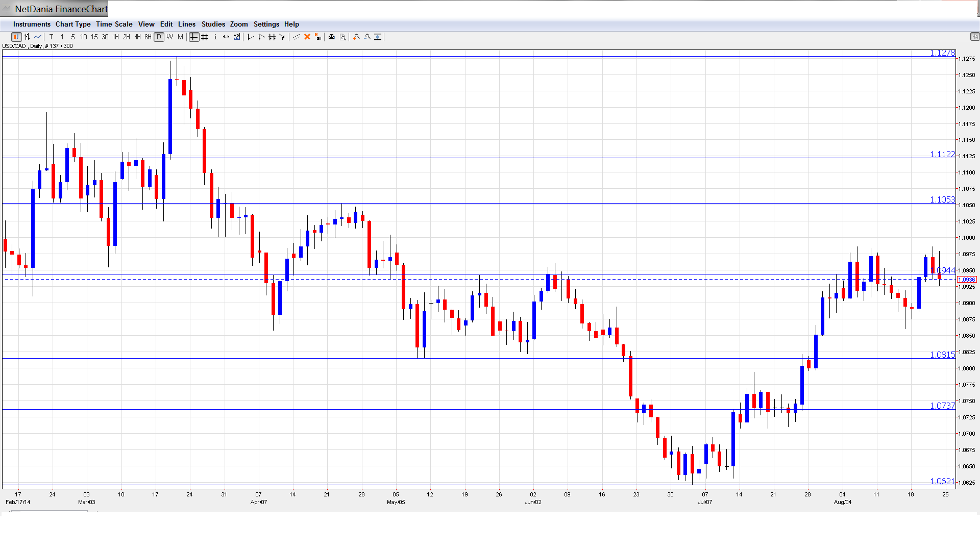Click the print chart icon

click(332, 37)
